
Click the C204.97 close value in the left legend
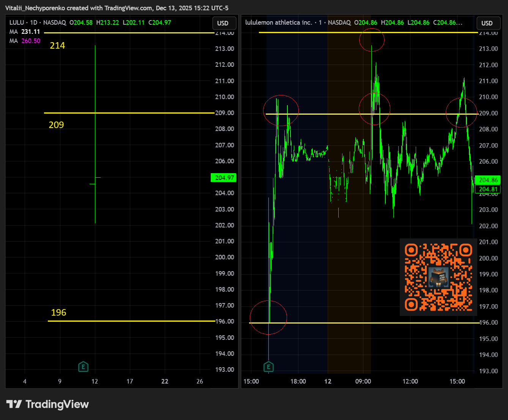pyautogui.click(x=160, y=22)
